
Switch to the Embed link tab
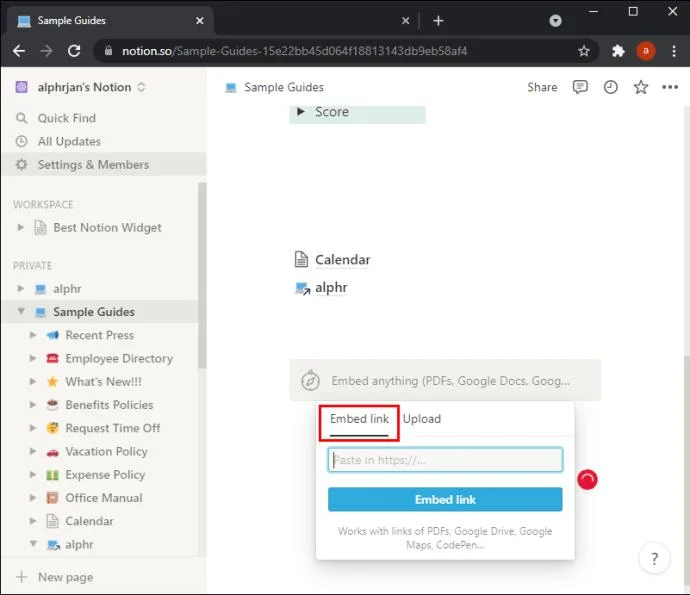(359, 419)
